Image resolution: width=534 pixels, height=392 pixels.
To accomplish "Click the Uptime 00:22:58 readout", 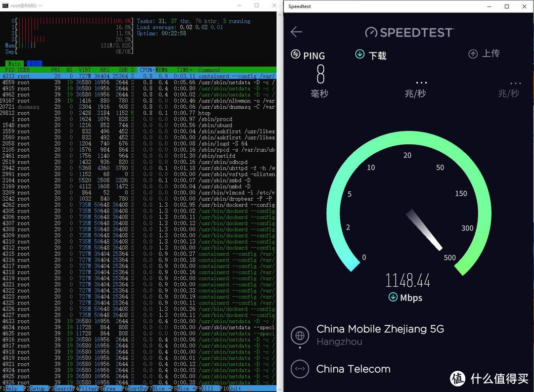I will coord(161,34).
